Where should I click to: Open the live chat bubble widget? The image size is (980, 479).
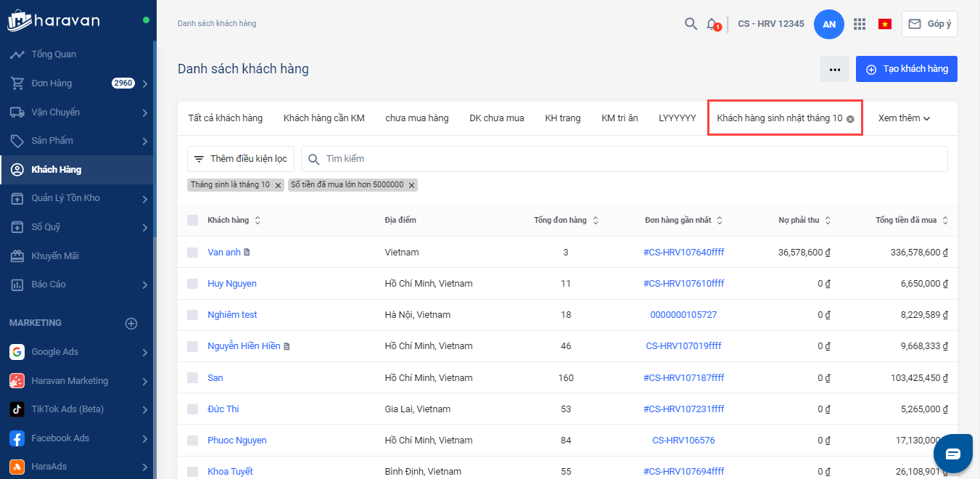952,454
